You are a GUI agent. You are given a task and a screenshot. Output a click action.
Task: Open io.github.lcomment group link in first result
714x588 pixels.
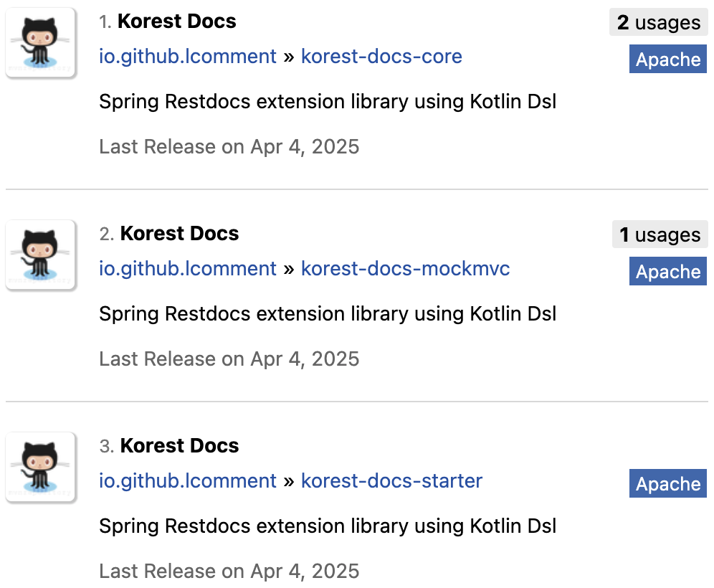click(188, 57)
